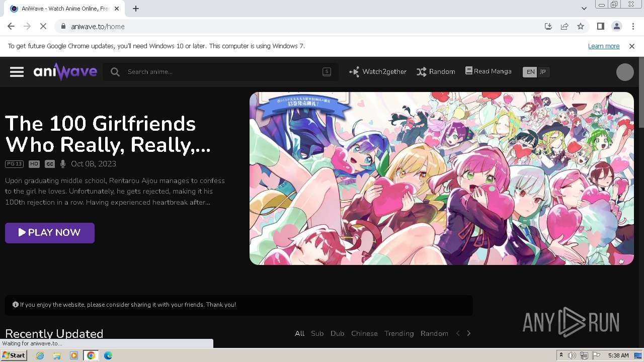
Task: Open a Random anime
Action: [436, 72]
